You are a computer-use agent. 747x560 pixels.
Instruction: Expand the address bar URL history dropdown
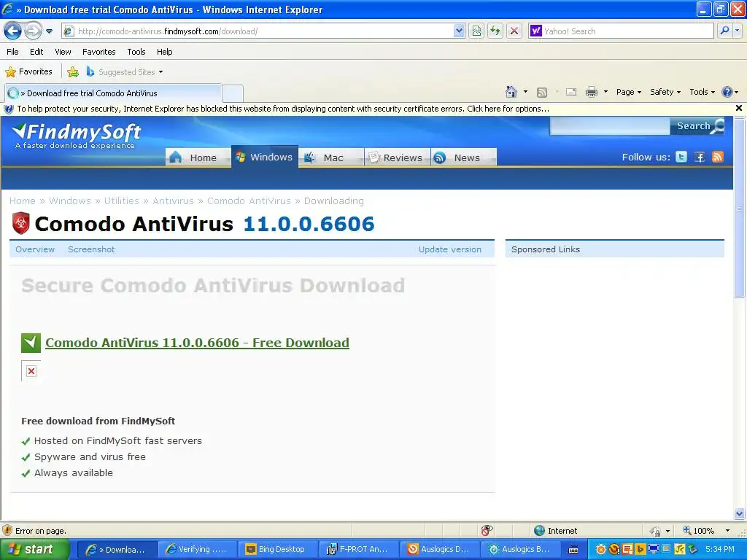459,31
